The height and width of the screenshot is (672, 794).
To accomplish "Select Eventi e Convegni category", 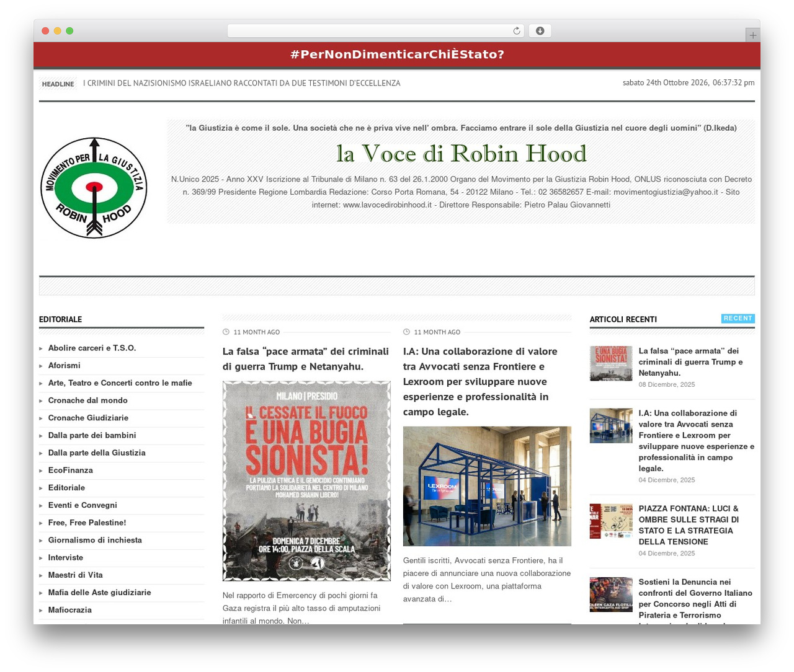I will click(x=83, y=505).
